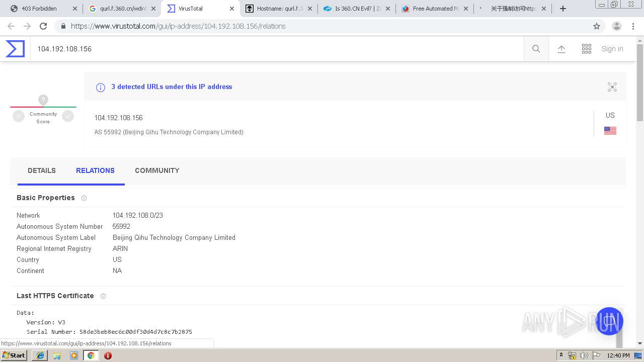The image size is (644, 362).
Task: Open the media player taskbar icon
Action: point(74,355)
